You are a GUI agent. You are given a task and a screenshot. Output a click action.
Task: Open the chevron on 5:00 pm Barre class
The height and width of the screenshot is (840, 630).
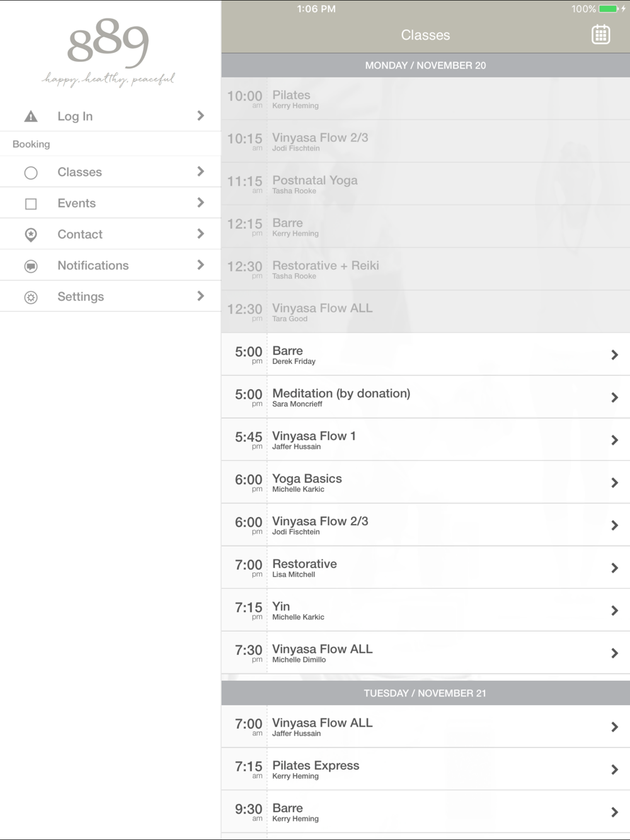[x=614, y=355]
